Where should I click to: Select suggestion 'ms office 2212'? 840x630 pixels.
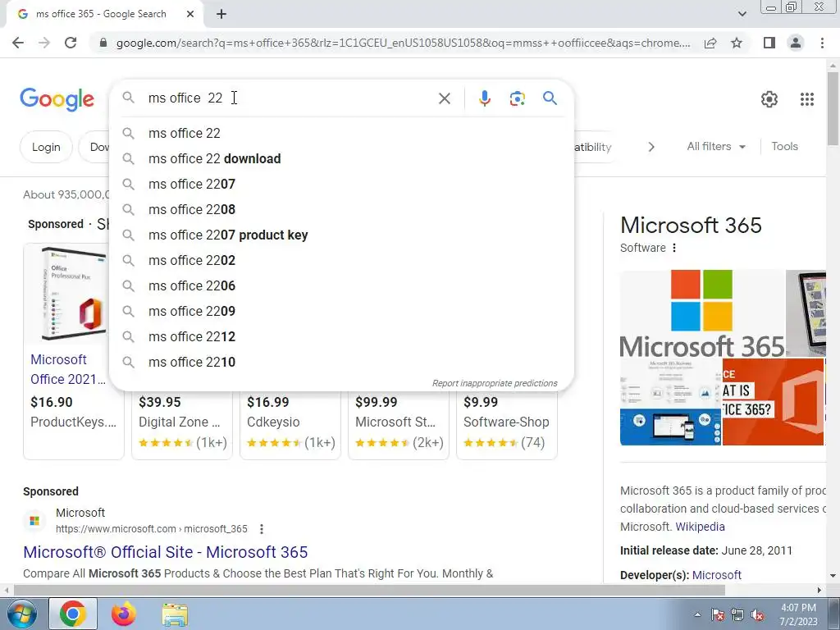coord(341,337)
